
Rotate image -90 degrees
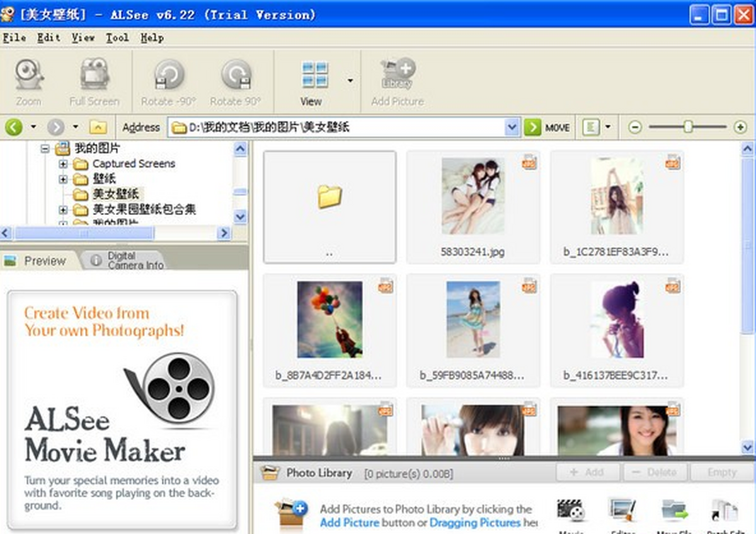point(168,76)
